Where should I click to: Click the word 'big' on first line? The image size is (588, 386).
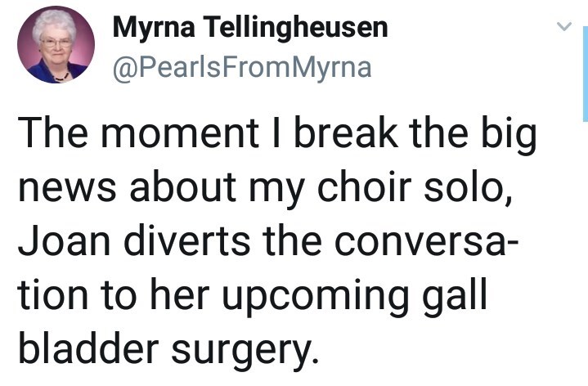tap(509, 135)
